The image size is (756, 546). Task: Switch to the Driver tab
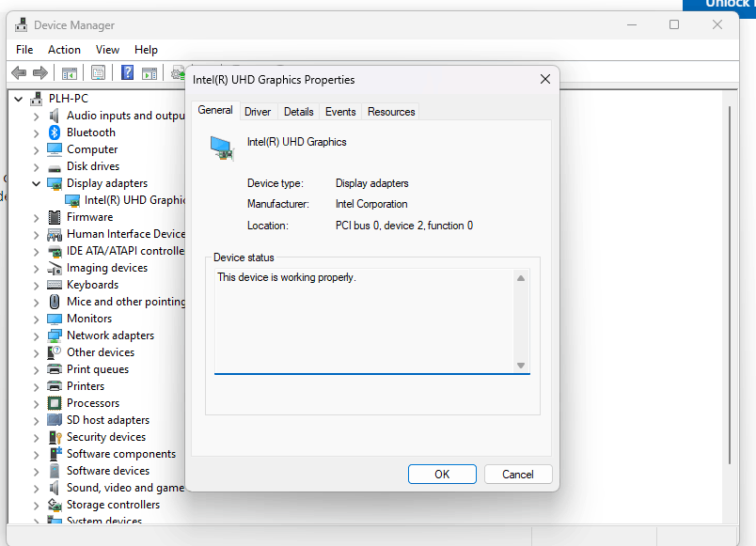[258, 112]
